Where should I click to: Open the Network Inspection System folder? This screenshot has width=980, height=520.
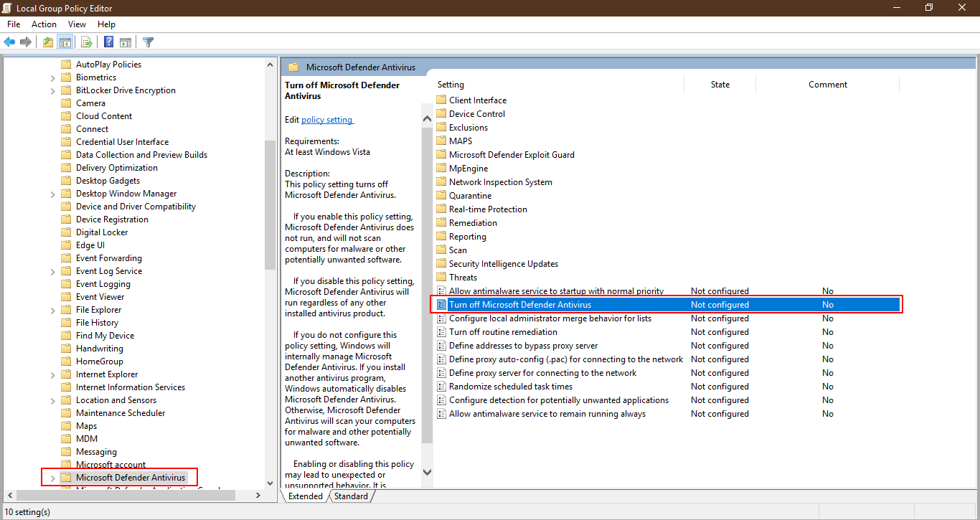[x=501, y=182]
